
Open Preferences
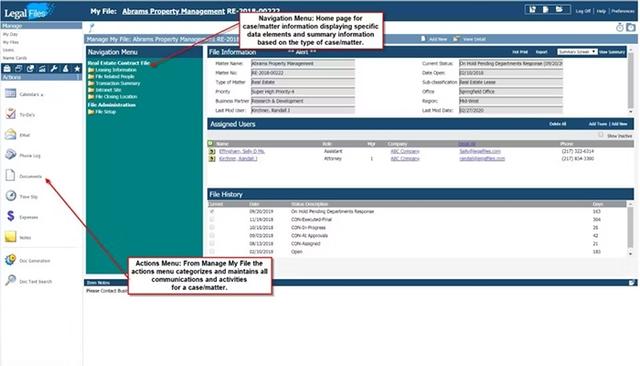[x=622, y=11]
